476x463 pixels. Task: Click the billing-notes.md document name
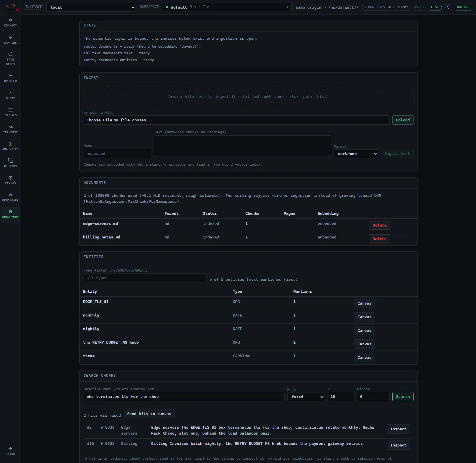click(x=101, y=237)
